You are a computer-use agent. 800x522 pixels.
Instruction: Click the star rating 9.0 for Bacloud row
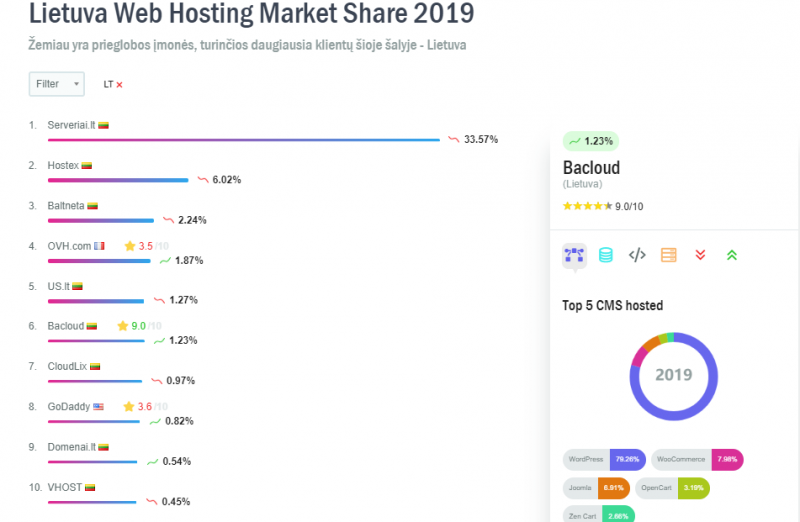[x=139, y=326]
